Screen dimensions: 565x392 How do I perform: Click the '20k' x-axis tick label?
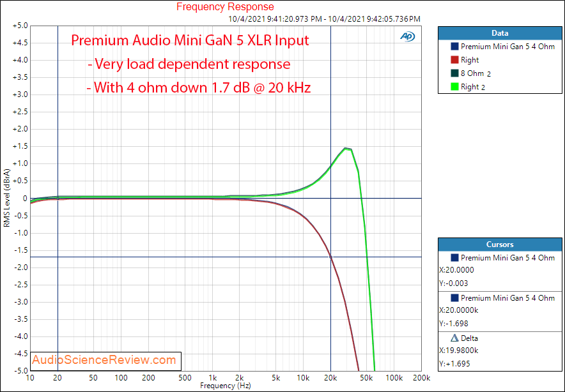click(330, 378)
